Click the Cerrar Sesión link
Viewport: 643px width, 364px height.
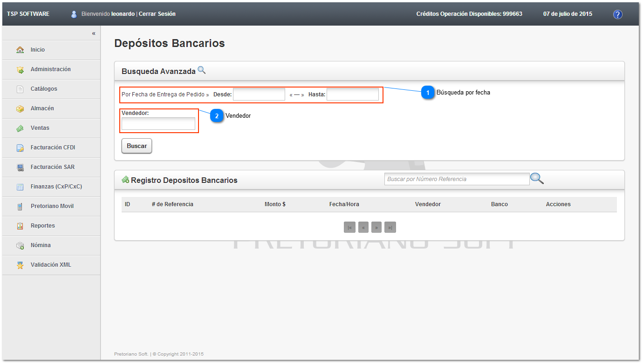tap(157, 14)
